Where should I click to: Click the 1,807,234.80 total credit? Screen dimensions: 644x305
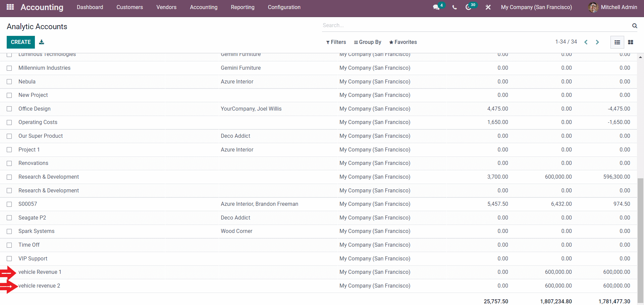point(556,301)
